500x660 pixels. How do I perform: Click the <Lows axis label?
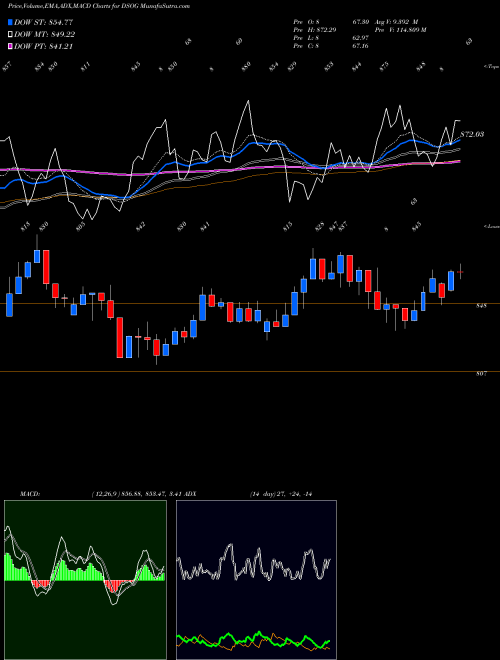click(x=491, y=226)
